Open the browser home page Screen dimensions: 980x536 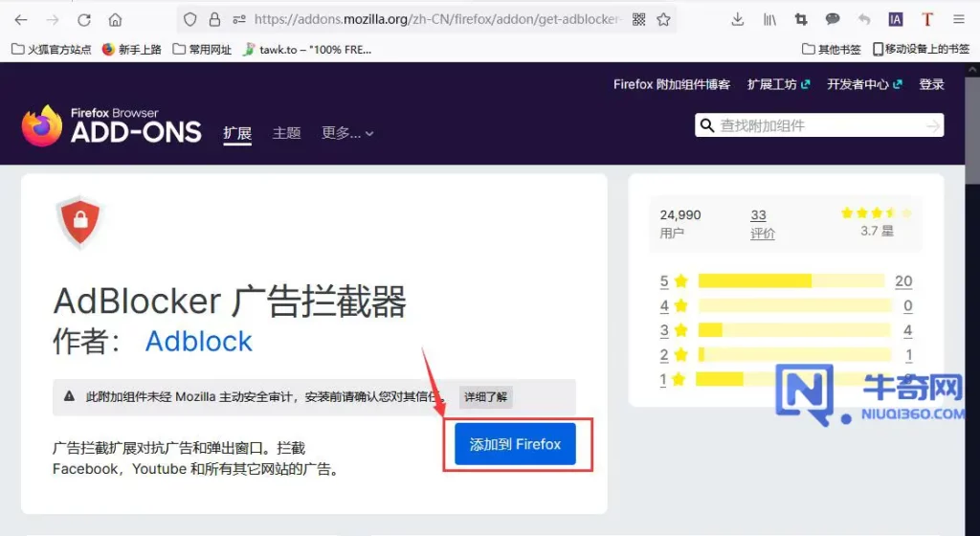[x=115, y=20]
